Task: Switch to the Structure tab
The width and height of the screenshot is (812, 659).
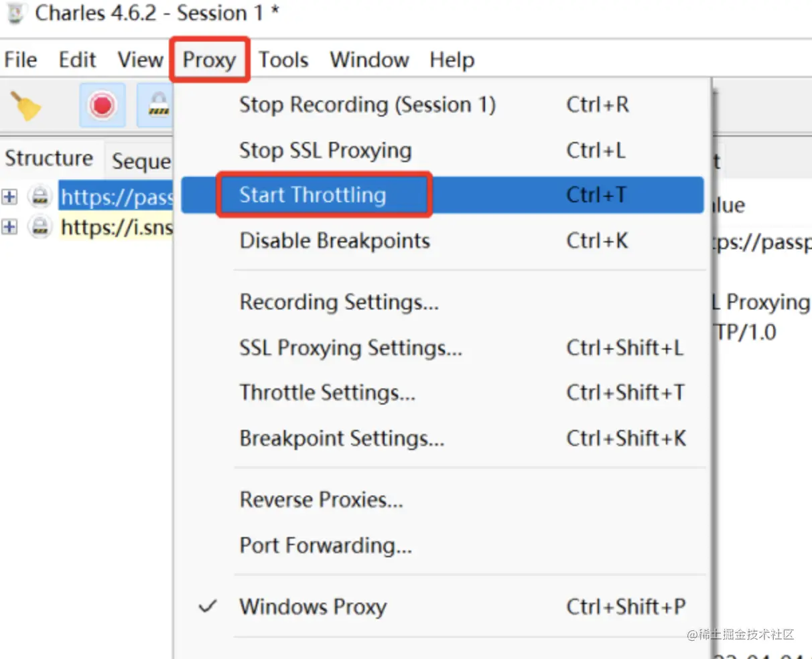Action: (x=49, y=159)
